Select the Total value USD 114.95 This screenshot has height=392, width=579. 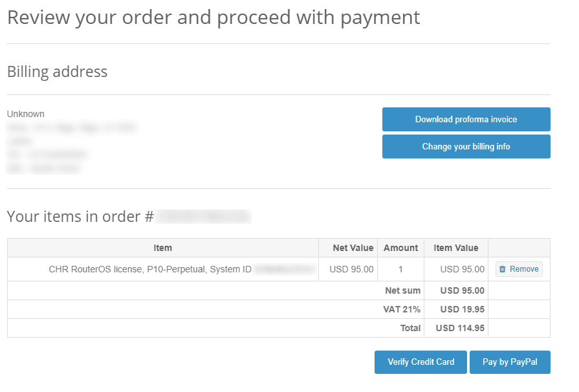457,328
